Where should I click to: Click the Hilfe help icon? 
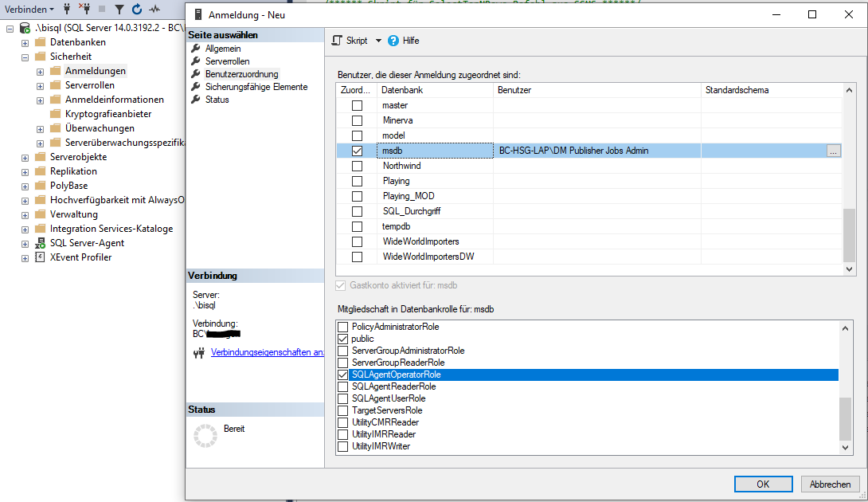pos(394,41)
